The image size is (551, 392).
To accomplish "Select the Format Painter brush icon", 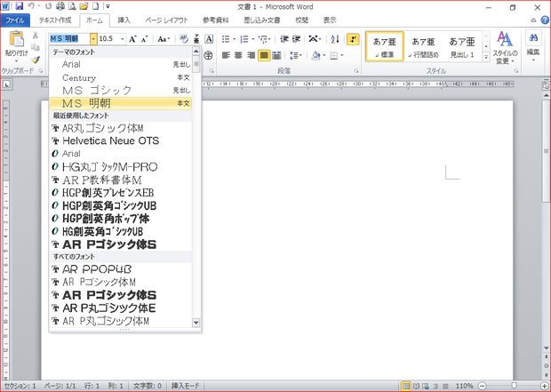I will pos(36,60).
